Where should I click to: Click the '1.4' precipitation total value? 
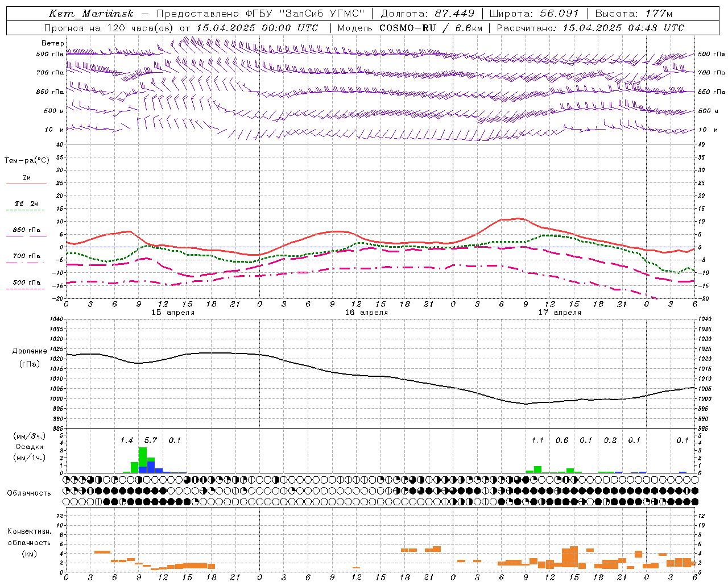click(126, 440)
